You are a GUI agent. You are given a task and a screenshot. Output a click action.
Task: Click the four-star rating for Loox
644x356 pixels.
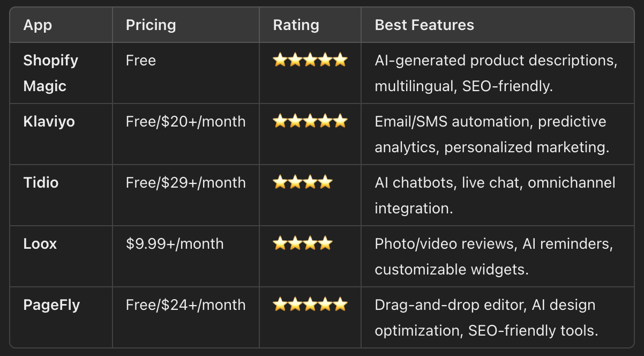pos(302,243)
